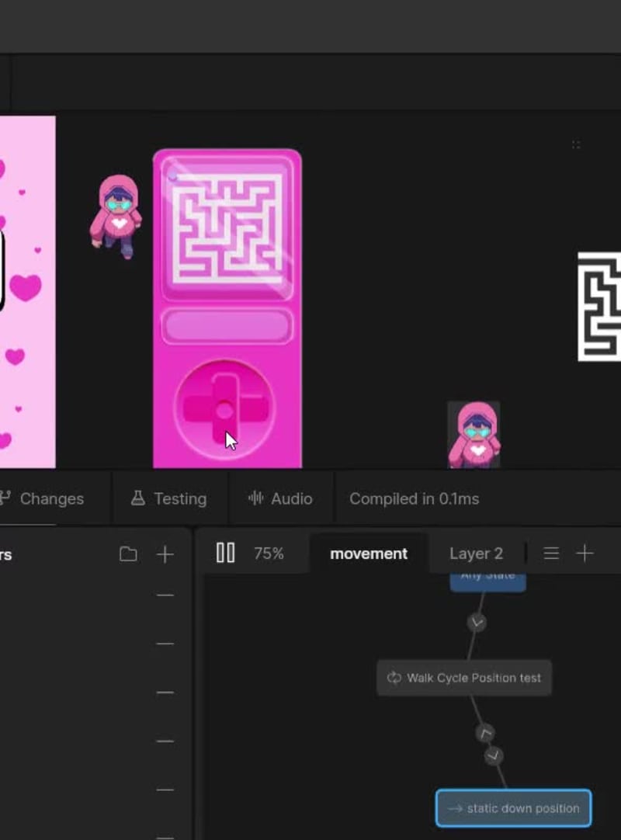Select the pink maze screen on the console
This screenshot has width=621, height=840.
coord(227,229)
